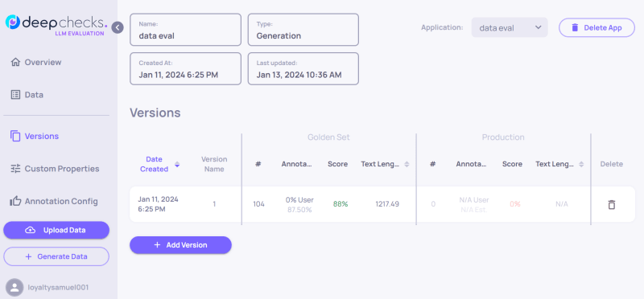This screenshot has width=644, height=299.
Task: Click the Golden Set Annota... column header
Action: coord(296,164)
